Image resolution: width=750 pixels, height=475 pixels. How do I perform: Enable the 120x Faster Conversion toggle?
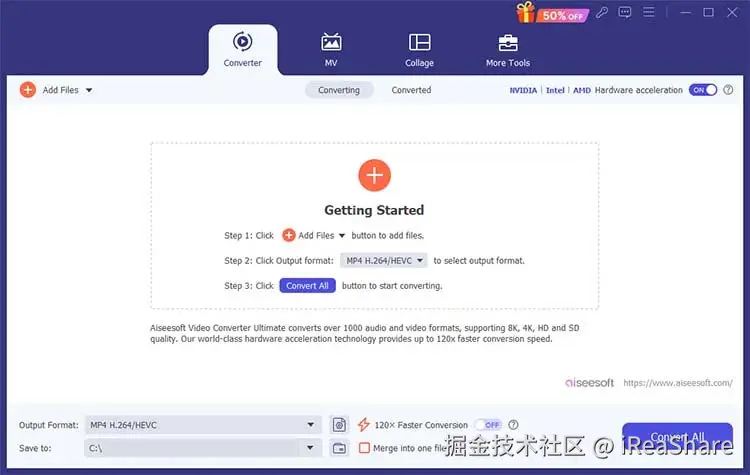pyautogui.click(x=487, y=425)
